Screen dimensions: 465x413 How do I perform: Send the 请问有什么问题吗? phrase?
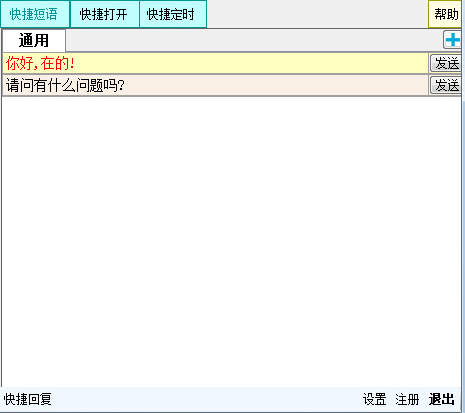446,85
